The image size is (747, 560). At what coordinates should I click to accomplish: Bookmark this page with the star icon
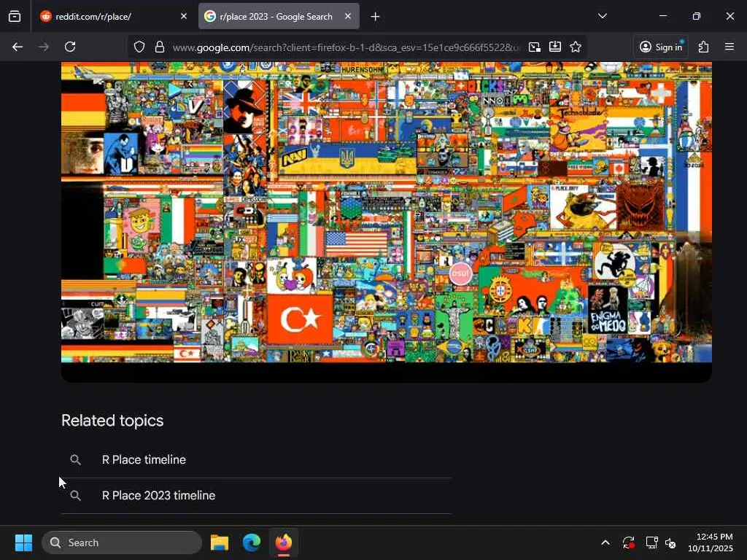(576, 47)
